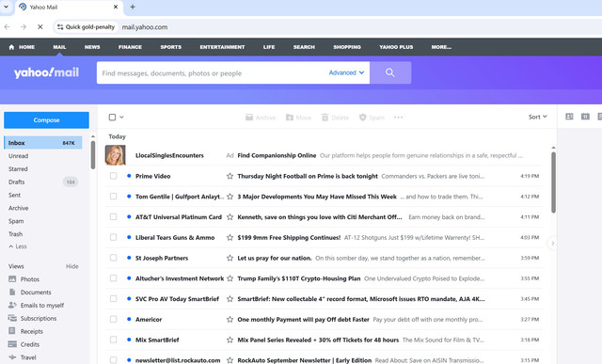Image resolution: width=602 pixels, height=364 pixels.
Task: Click the Delete trash icon
Action: (325, 118)
